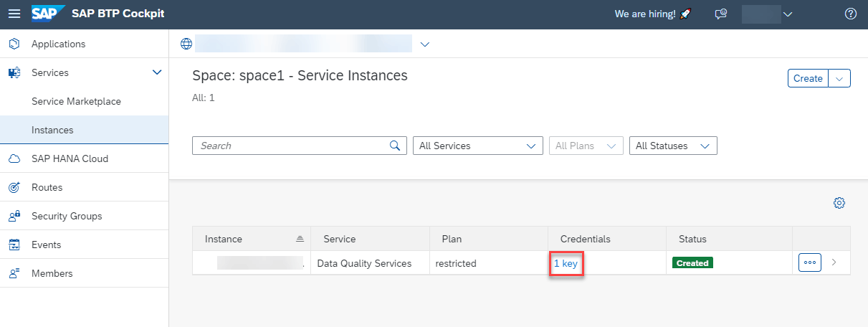Open the All Statuses dropdown

pos(673,146)
